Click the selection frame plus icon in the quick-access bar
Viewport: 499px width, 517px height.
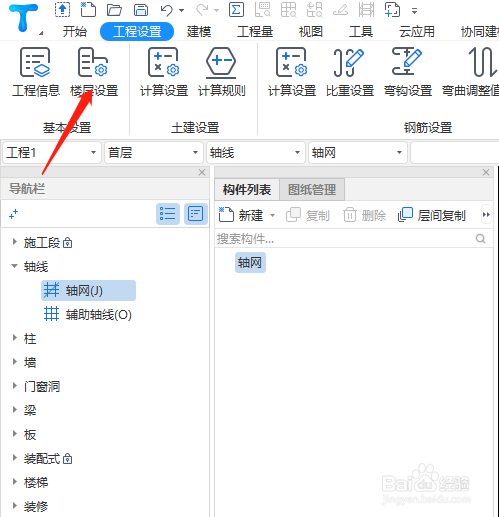392,10
